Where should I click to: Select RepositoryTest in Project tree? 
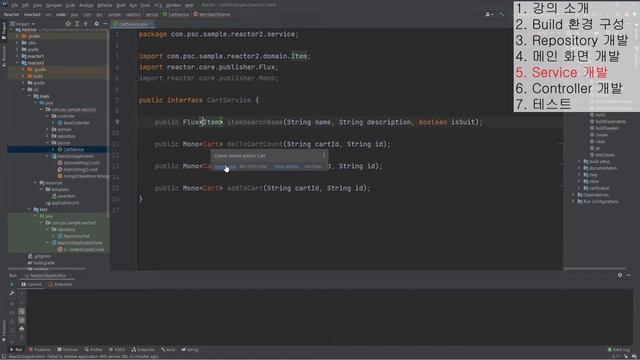point(73,236)
